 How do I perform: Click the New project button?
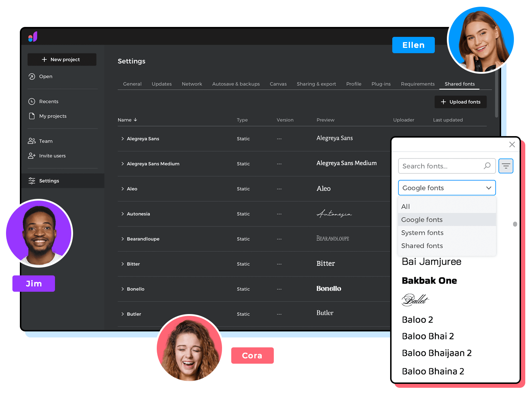(62, 60)
